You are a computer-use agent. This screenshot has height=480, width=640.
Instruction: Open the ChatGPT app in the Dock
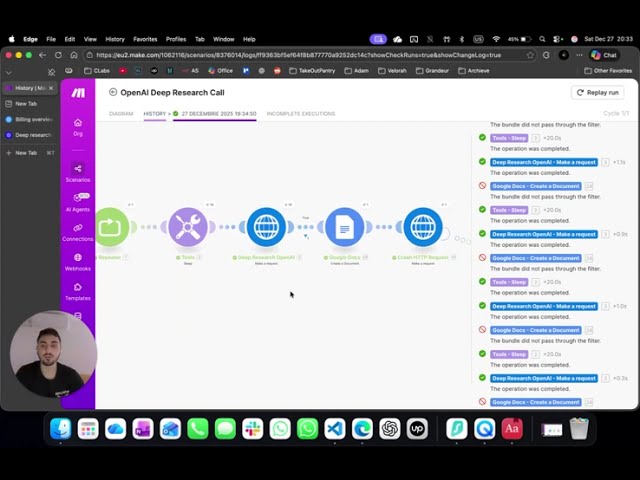390,429
